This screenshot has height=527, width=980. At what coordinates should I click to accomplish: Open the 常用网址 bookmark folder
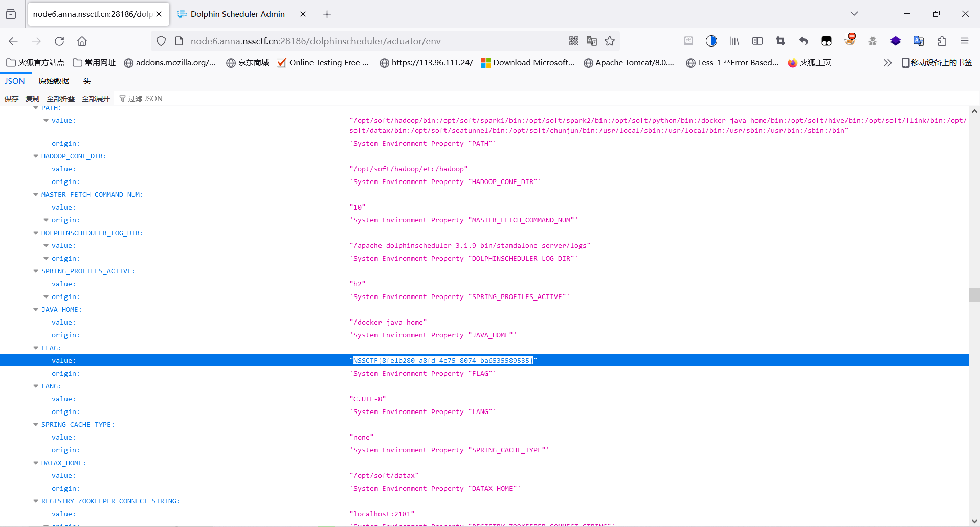click(95, 63)
